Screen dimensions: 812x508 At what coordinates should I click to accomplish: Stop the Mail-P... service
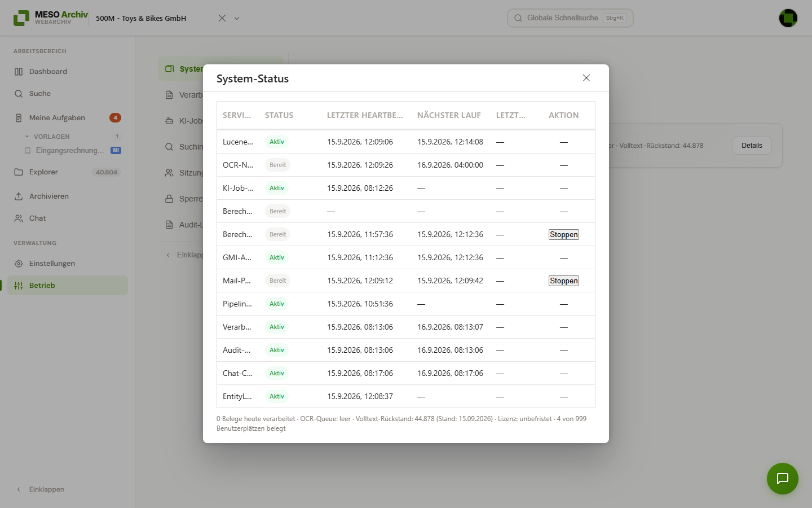[x=564, y=281]
